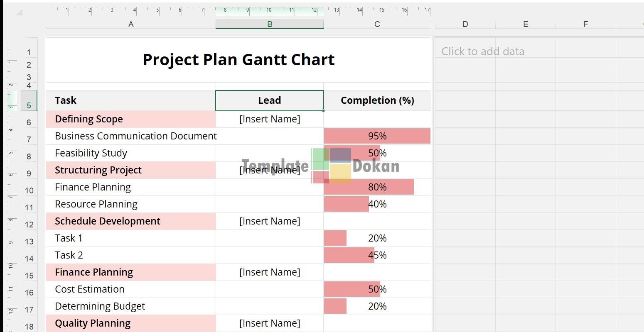Select column A header
This screenshot has height=332, width=644.
130,24
